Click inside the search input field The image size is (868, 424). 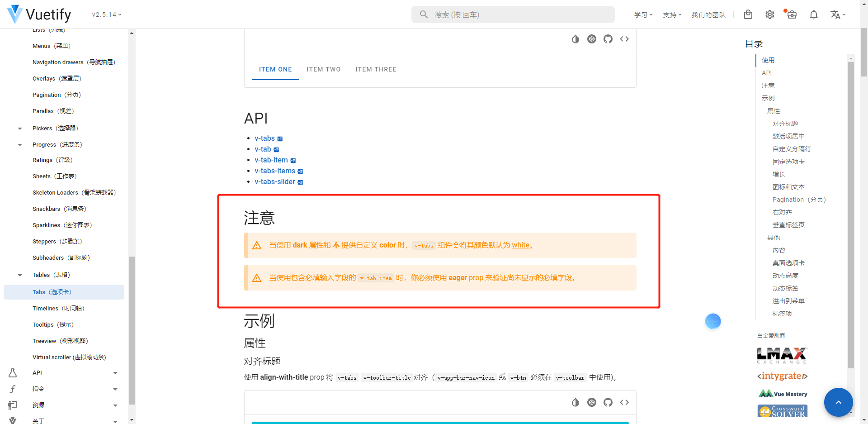[513, 14]
